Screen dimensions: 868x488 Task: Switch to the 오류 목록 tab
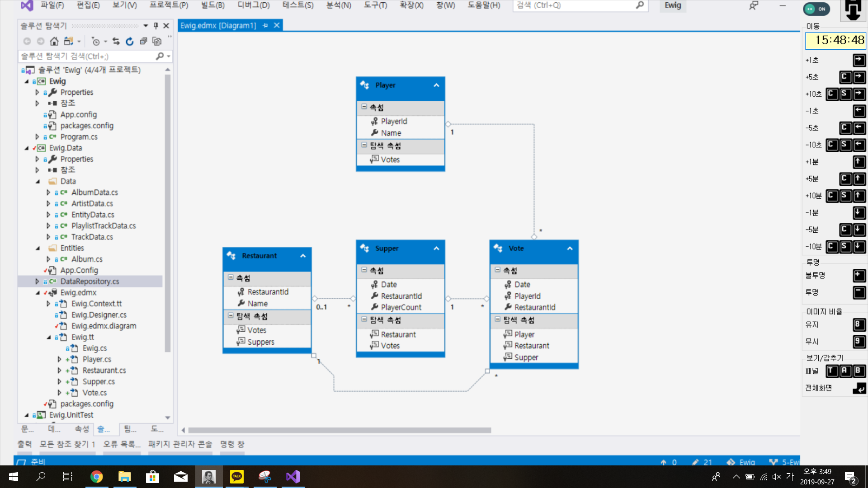coord(122,444)
